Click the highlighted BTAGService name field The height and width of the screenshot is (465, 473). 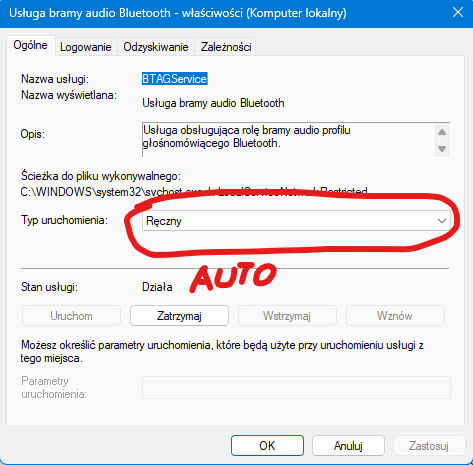175,79
